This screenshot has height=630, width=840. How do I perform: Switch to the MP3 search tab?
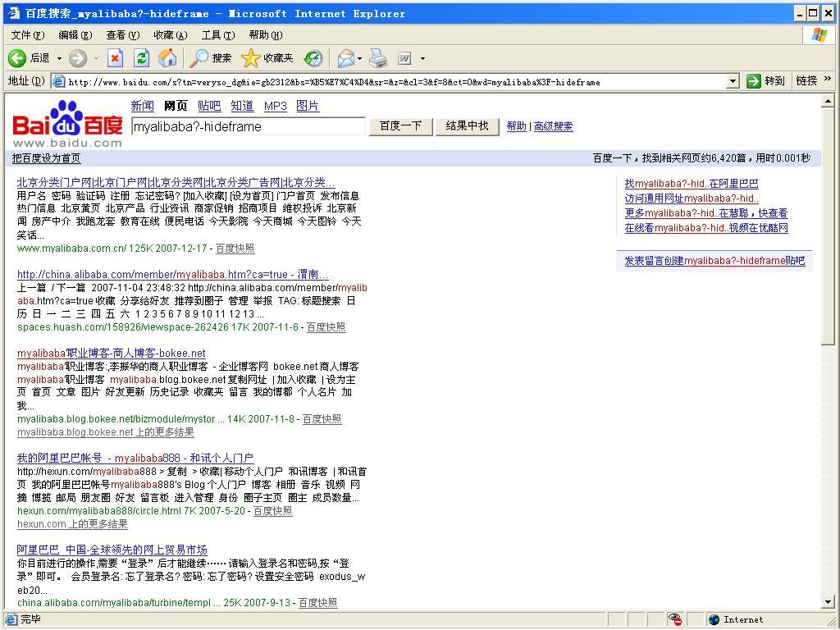pyautogui.click(x=275, y=106)
